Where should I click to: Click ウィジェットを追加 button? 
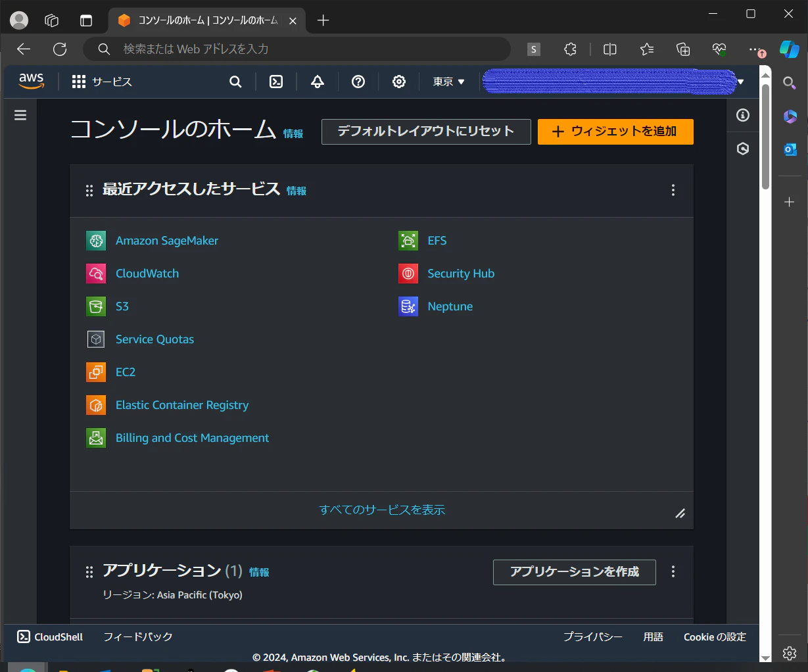[x=615, y=132]
